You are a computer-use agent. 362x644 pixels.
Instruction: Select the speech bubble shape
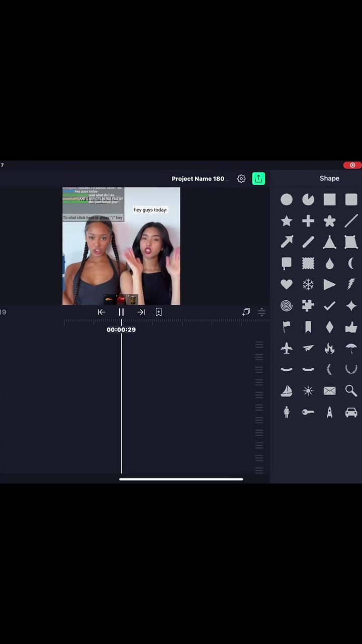(x=287, y=263)
